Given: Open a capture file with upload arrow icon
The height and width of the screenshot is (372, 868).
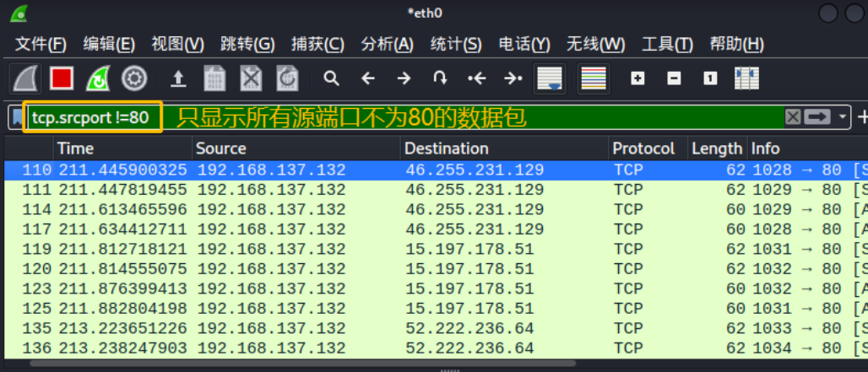Looking at the screenshot, I should [177, 78].
